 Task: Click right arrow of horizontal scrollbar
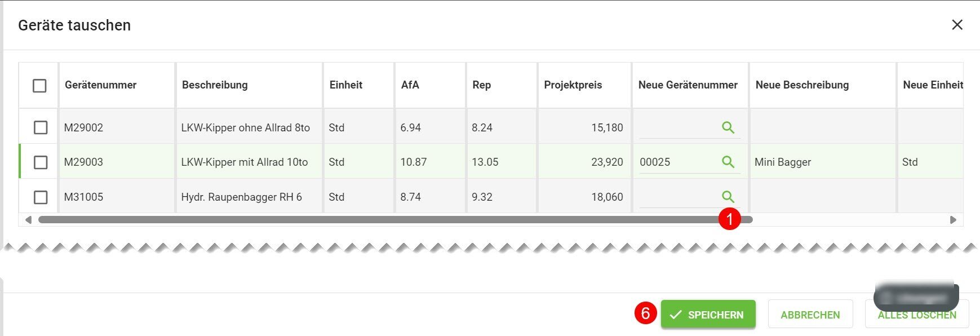click(953, 220)
